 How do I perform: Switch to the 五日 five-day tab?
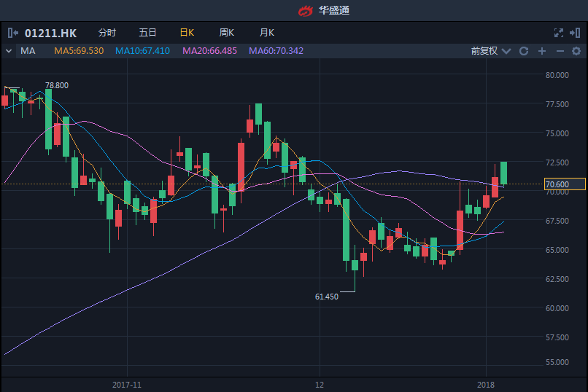tap(147, 33)
